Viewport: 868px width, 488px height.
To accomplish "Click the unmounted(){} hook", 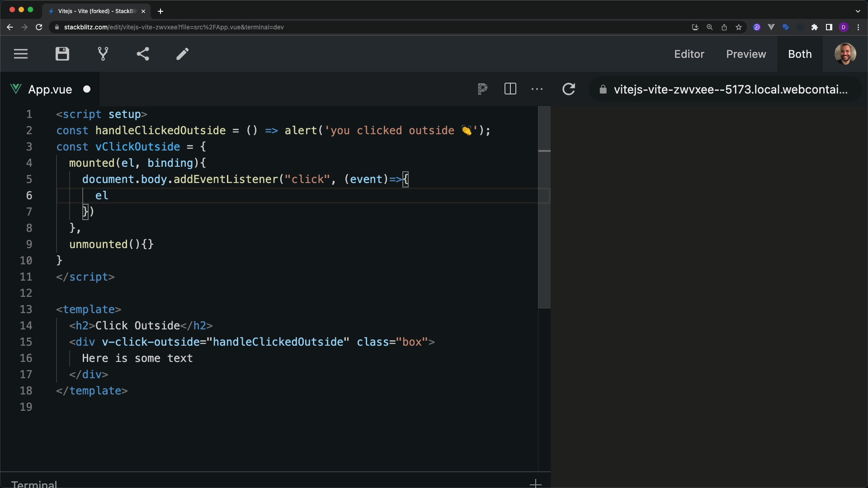I will click(x=111, y=244).
